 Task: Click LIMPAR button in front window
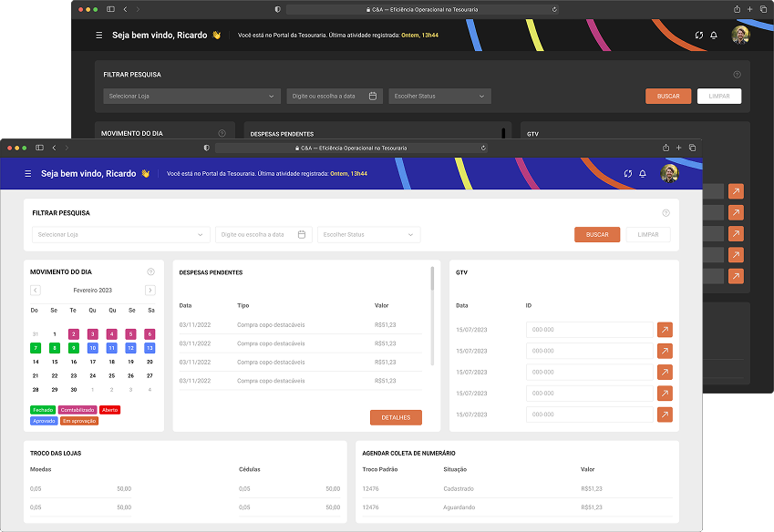click(x=648, y=235)
